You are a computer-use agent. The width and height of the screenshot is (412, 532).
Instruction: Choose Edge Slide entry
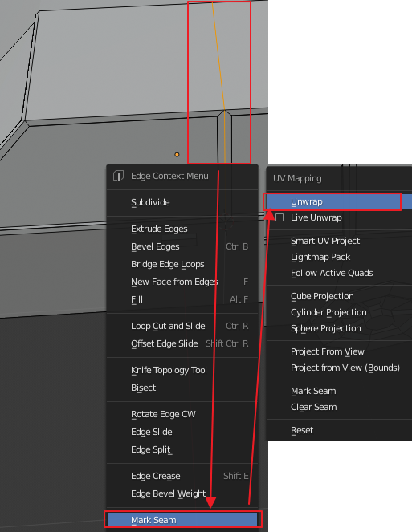(x=182, y=432)
